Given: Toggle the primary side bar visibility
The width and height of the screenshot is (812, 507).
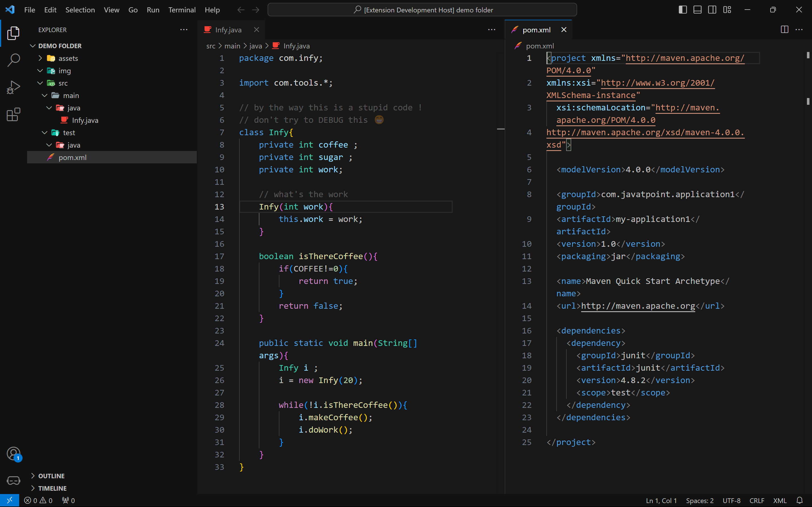Looking at the screenshot, I should coord(683,10).
